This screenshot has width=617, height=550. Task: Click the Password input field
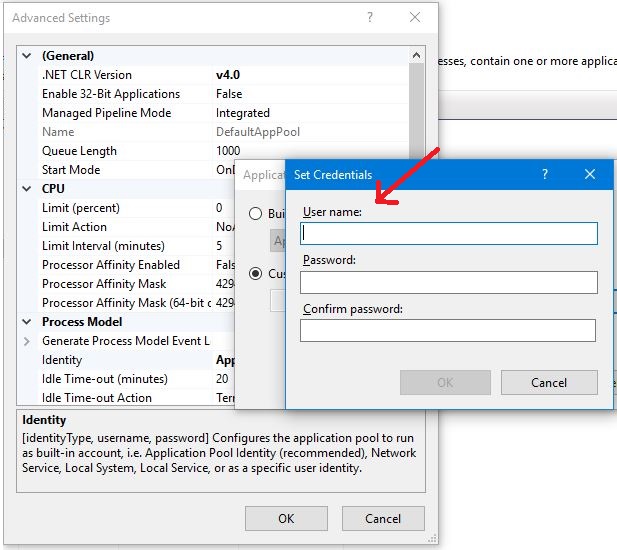(448, 282)
